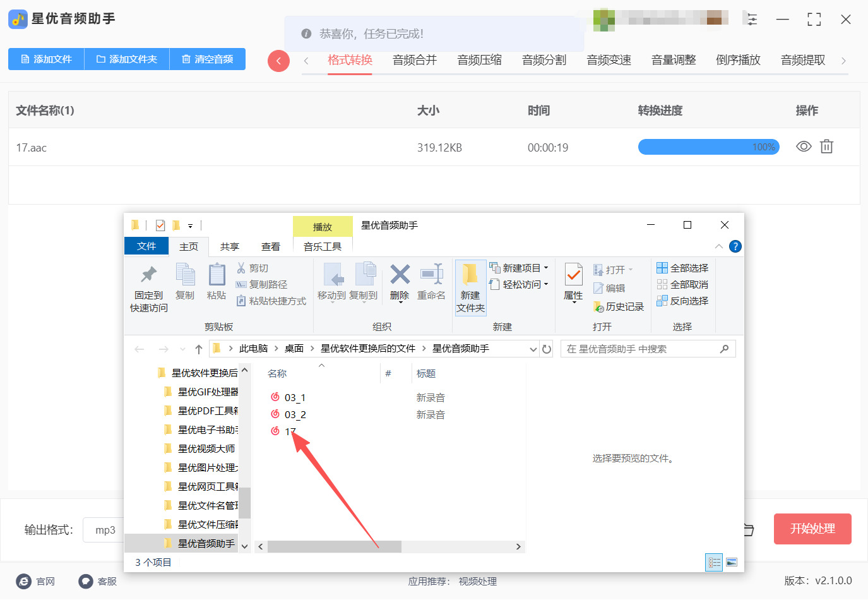868x600 pixels.
Task: Open the eye preview icon for 17.aac
Action: coord(803,147)
